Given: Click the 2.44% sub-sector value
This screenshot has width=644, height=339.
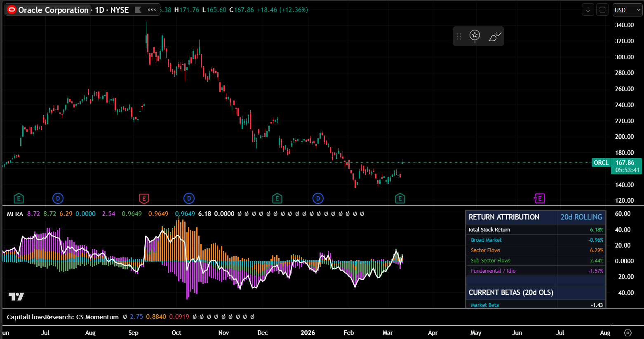Looking at the screenshot, I should (x=597, y=261).
